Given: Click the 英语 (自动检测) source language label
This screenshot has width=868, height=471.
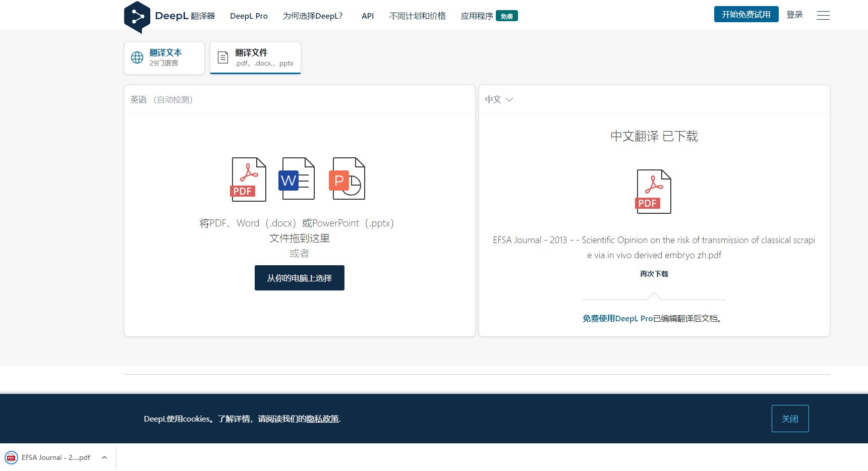Looking at the screenshot, I should point(161,99).
